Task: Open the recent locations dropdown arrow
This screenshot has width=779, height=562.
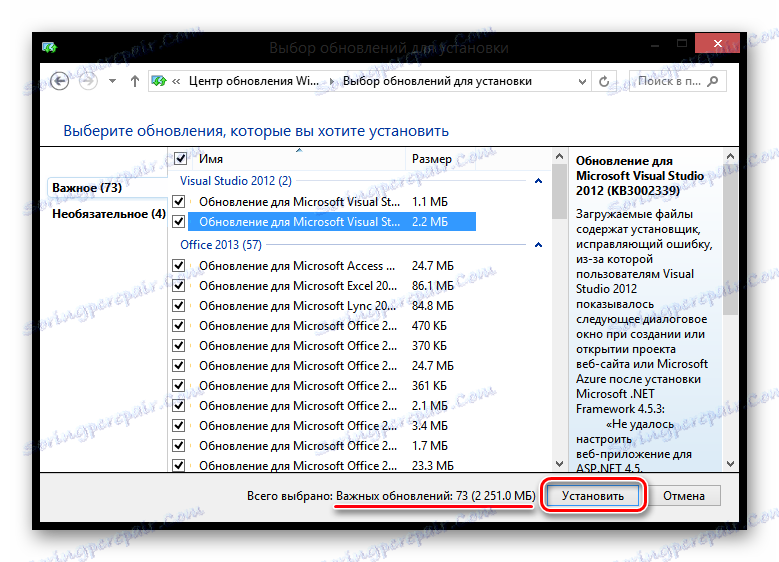Action: [x=113, y=81]
